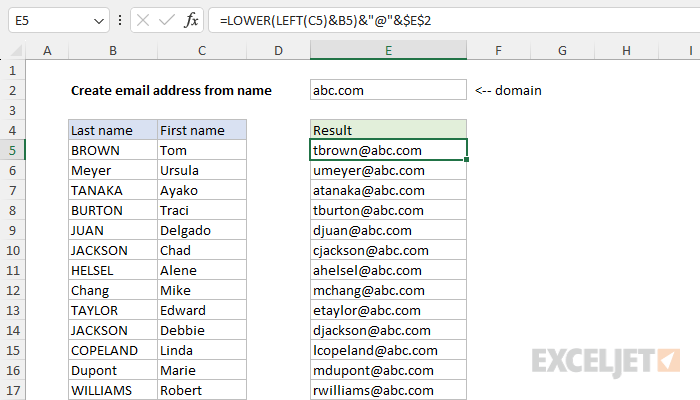Select column E header
The width and height of the screenshot is (700, 400).
388,50
